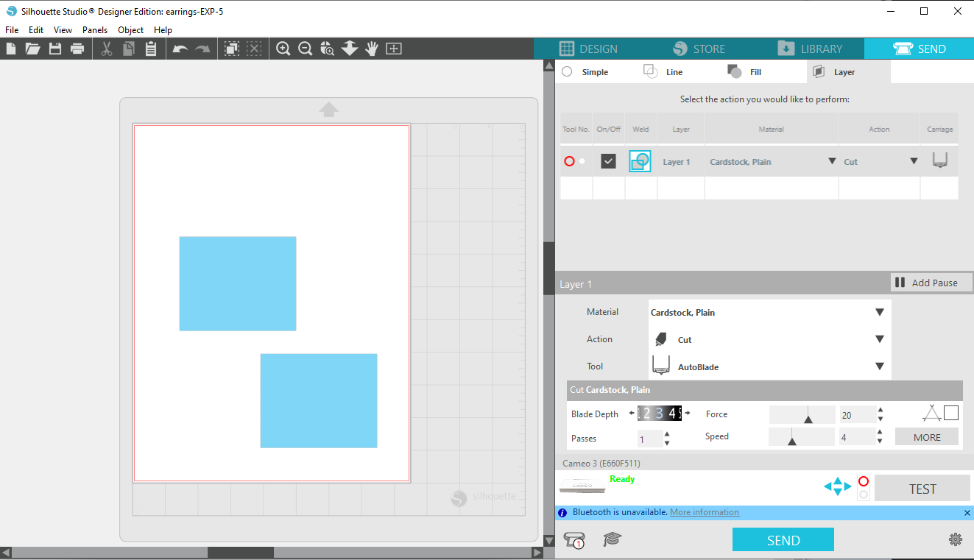Expand the Action Cut dropdown
The height and width of the screenshot is (560, 974).
[x=879, y=339]
